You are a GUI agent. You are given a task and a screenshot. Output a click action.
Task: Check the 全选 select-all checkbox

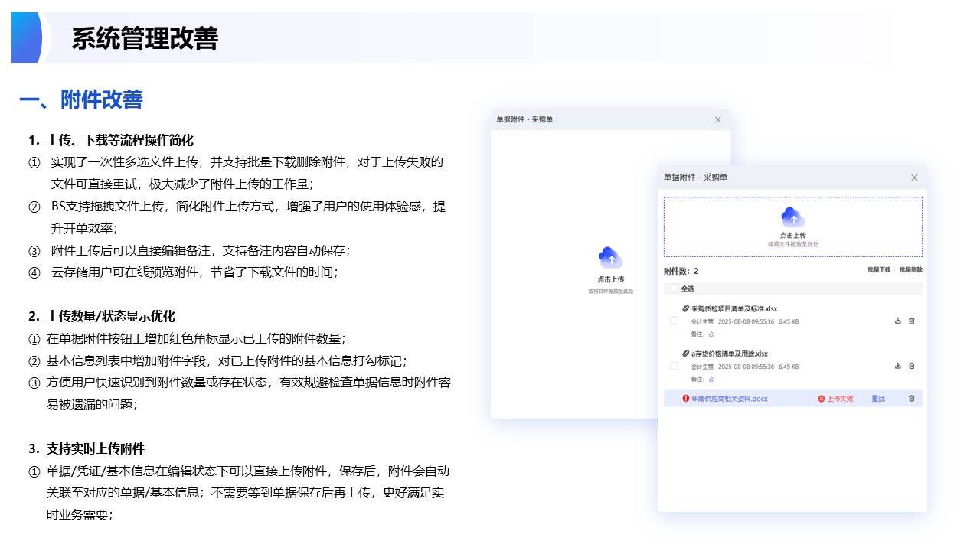coord(674,289)
